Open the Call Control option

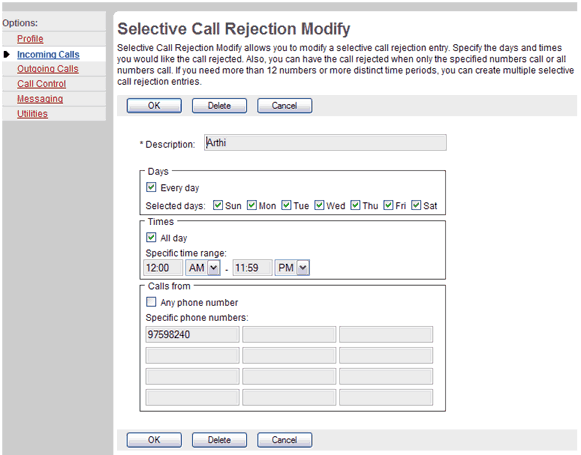tap(42, 84)
